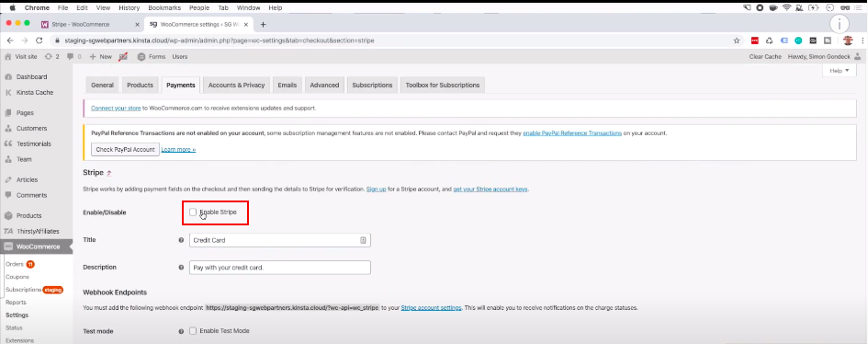Image resolution: width=868 pixels, height=344 pixels.
Task: Open the Chrome Bookmarks menu
Action: coord(163,7)
